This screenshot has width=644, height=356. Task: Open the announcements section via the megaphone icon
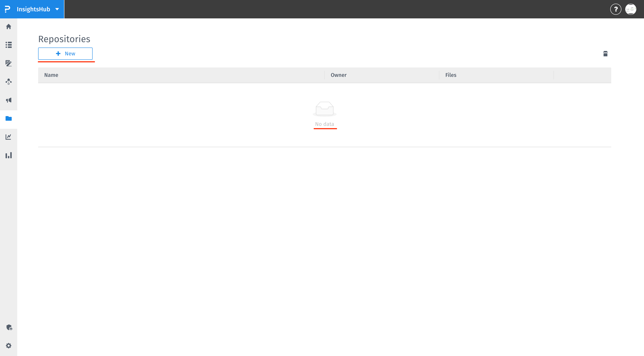(x=9, y=100)
